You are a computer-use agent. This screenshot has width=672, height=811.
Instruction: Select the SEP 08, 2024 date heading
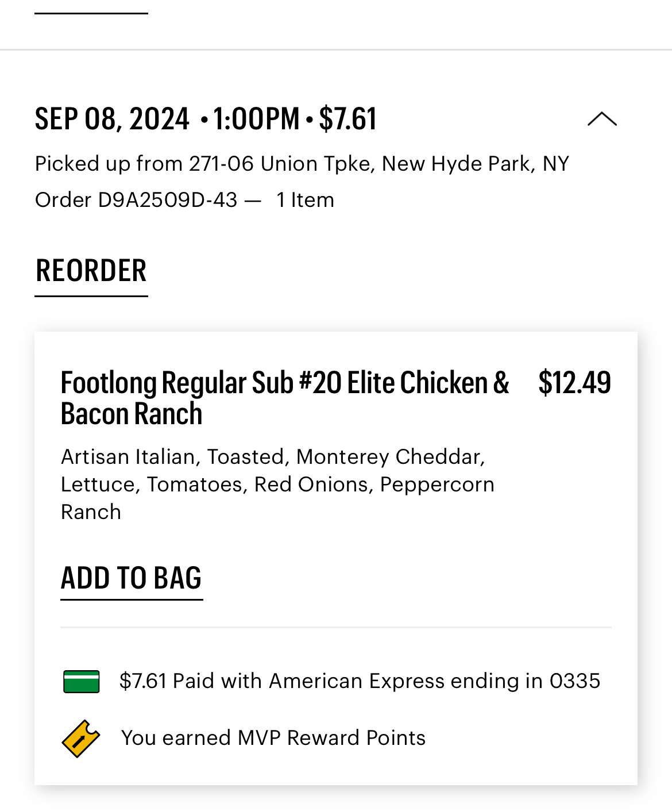pyautogui.click(x=112, y=119)
